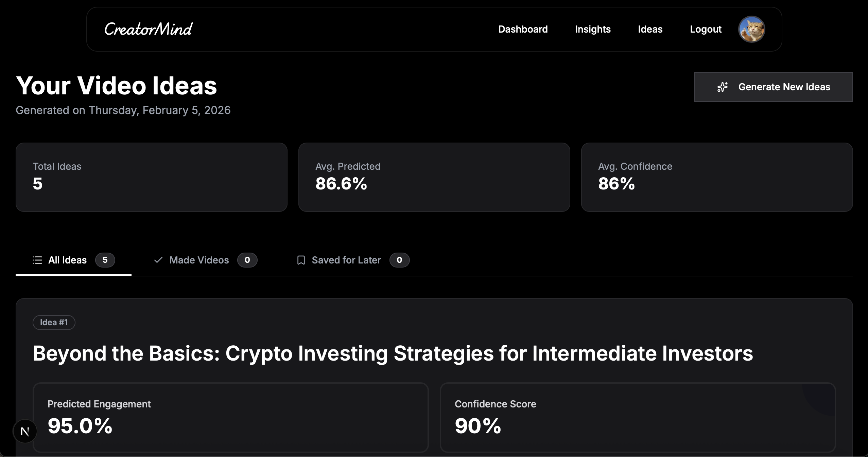This screenshot has width=868, height=457.
Task: Click the bookmark icon beside Saved for Later
Action: [301, 260]
